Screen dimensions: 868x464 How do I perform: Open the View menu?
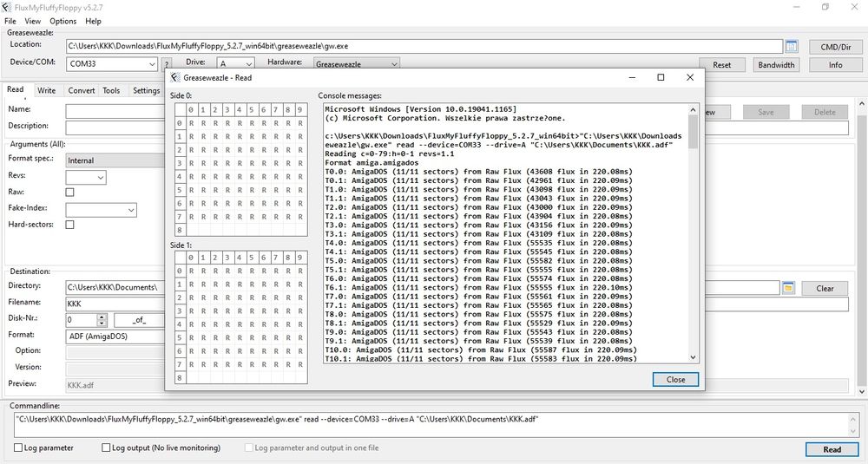point(33,21)
